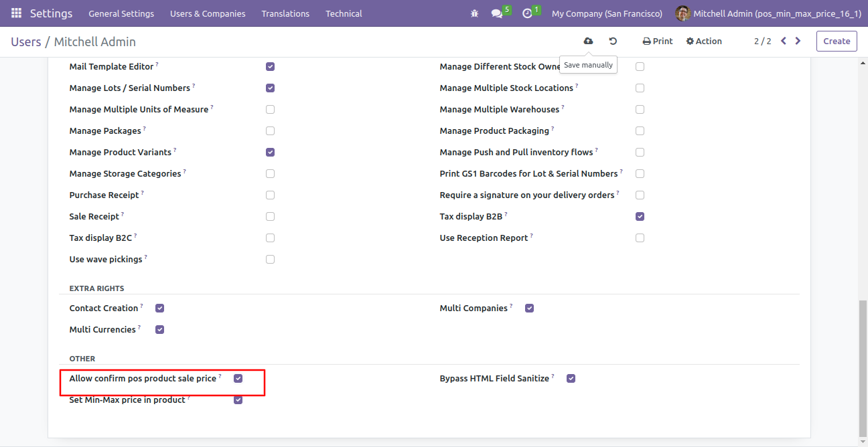
Task: Open the Users & Companies menu
Action: (x=208, y=13)
